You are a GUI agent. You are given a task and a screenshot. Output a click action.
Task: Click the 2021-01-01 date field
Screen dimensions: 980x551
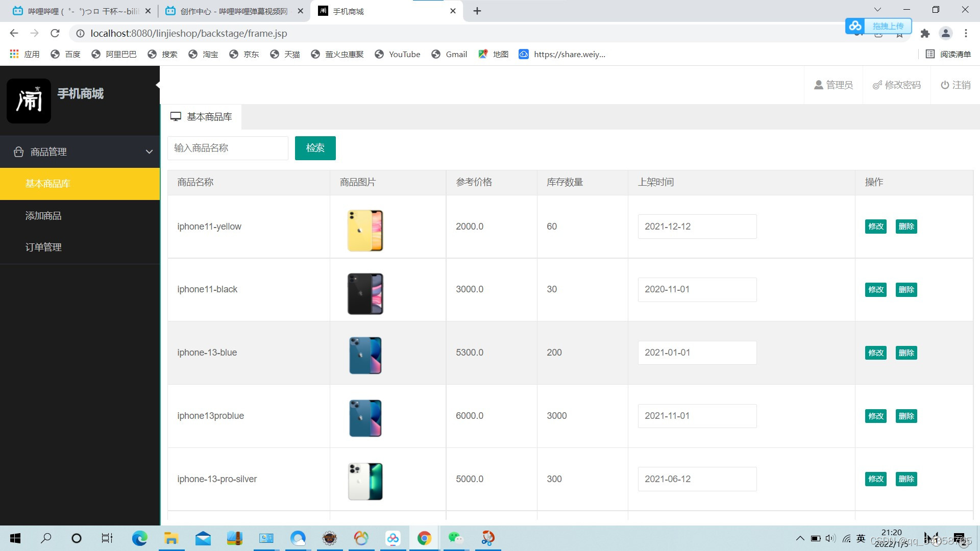pos(697,353)
